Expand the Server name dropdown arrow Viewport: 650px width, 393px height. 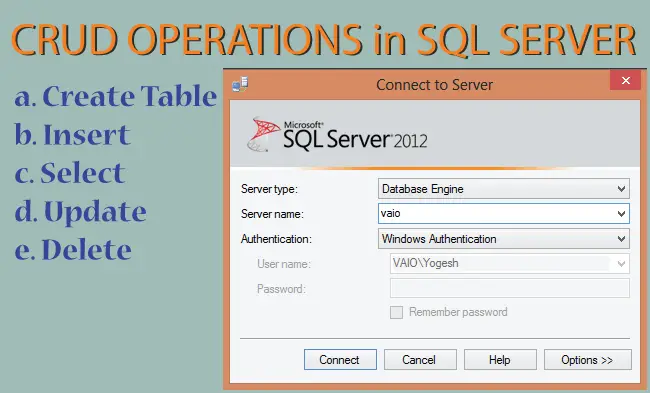point(621,213)
